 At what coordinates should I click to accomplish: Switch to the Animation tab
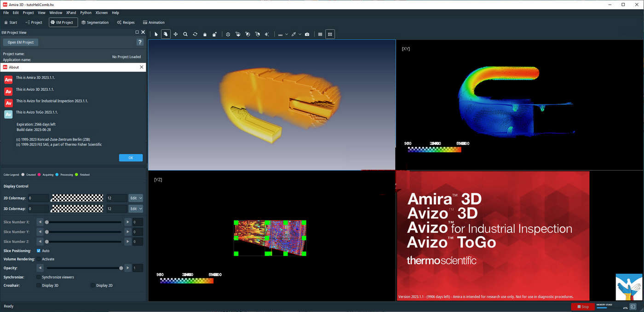tap(154, 22)
